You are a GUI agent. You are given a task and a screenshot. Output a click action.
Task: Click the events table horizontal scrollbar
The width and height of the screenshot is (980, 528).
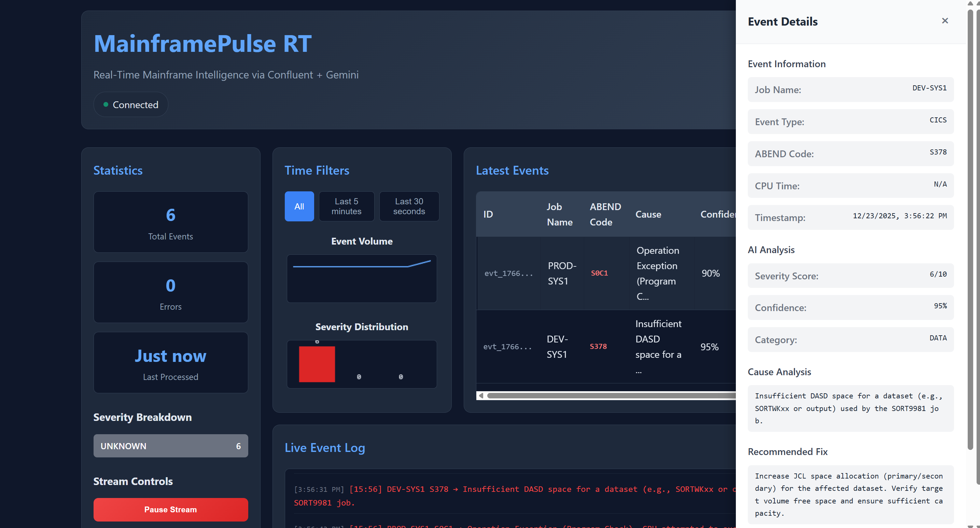pos(609,396)
